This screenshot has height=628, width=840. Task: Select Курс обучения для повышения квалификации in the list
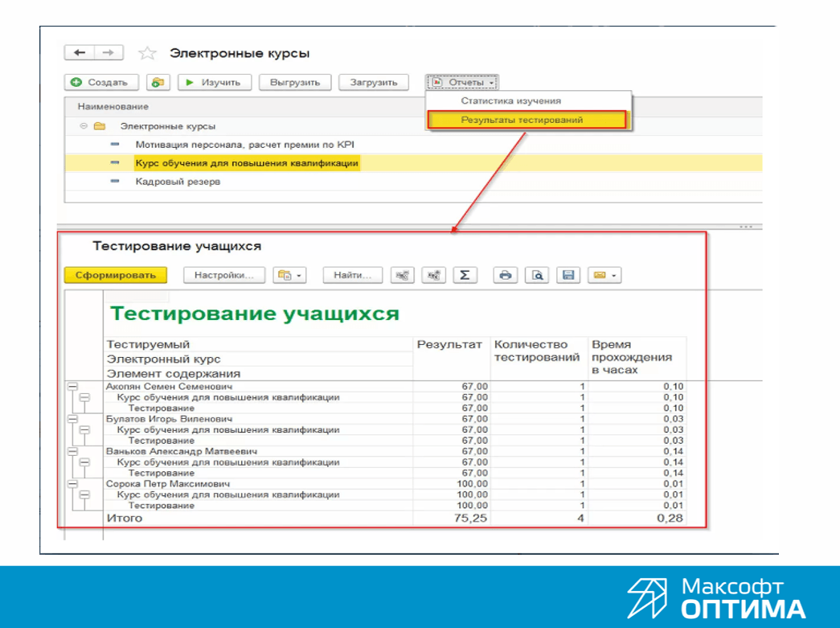click(413, 163)
